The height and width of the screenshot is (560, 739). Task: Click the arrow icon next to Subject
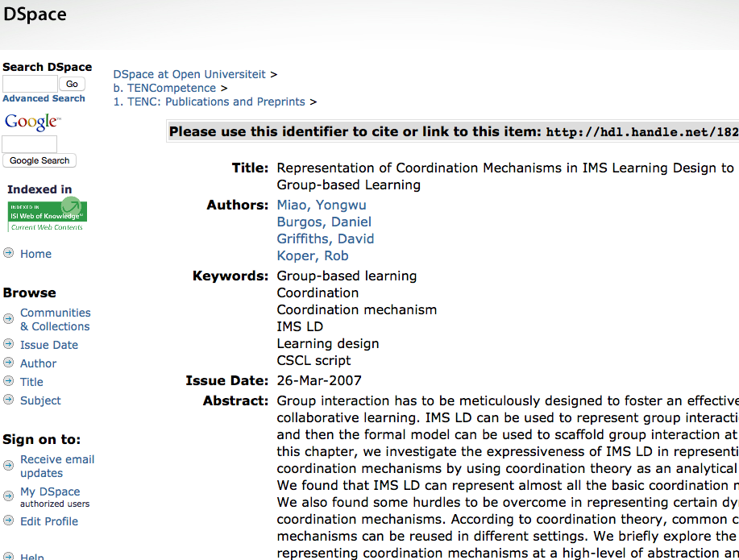(8, 400)
